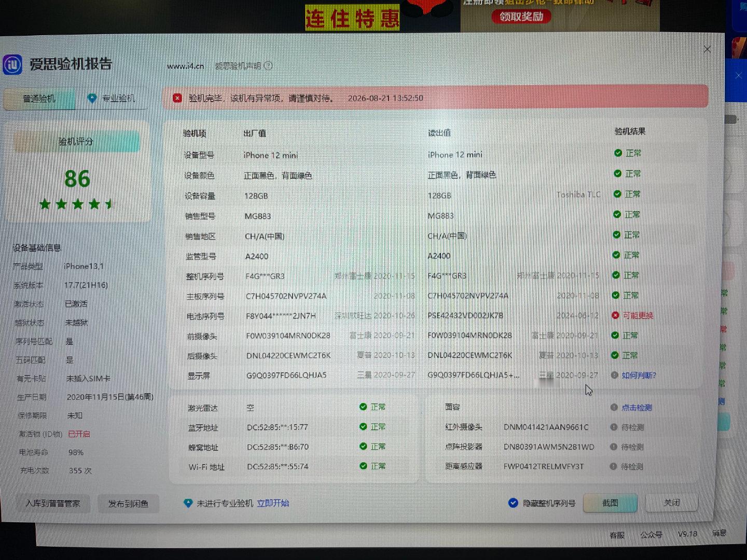
Task: Open the www.i4.cn website link
Action: pyautogui.click(x=185, y=66)
